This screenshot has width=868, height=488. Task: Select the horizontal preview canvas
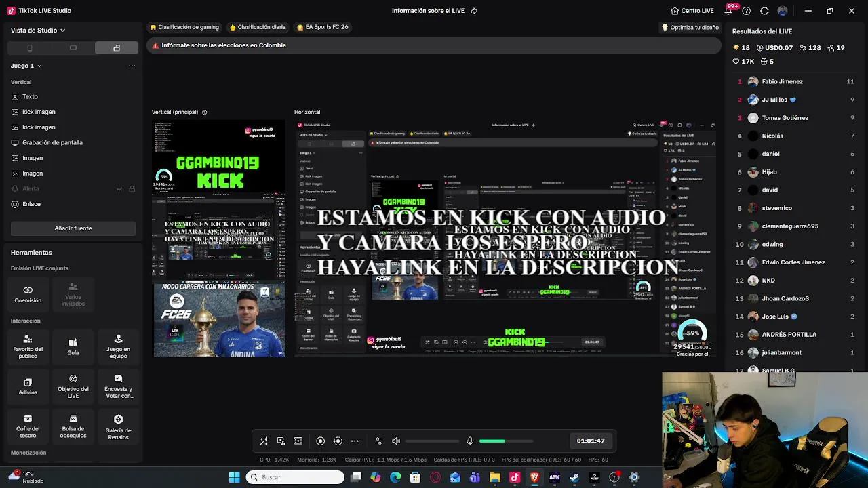point(506,239)
